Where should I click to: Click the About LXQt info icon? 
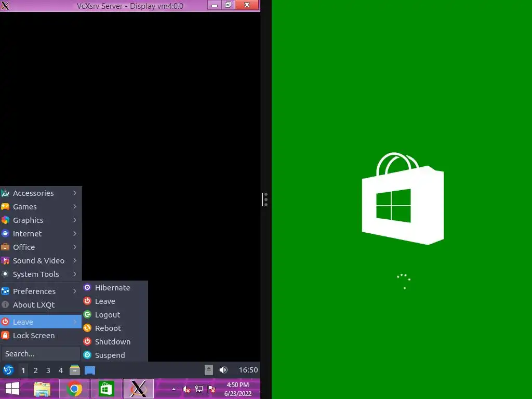(5, 304)
